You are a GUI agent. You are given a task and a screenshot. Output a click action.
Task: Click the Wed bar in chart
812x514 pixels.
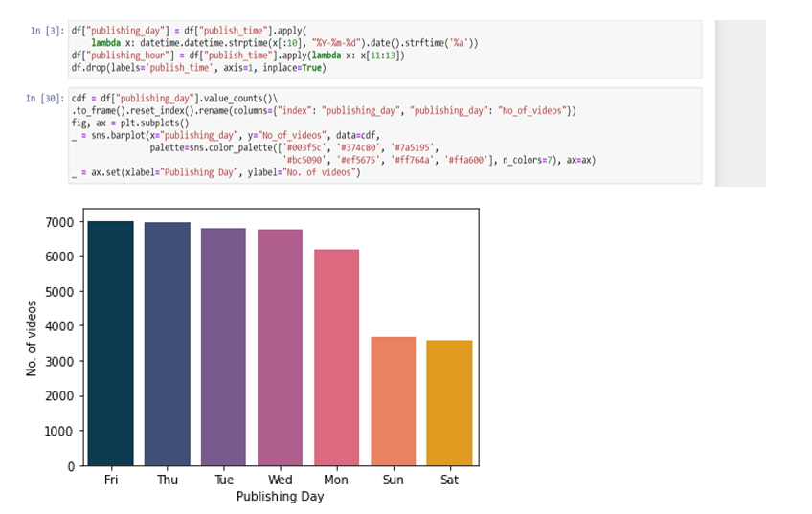click(x=281, y=347)
